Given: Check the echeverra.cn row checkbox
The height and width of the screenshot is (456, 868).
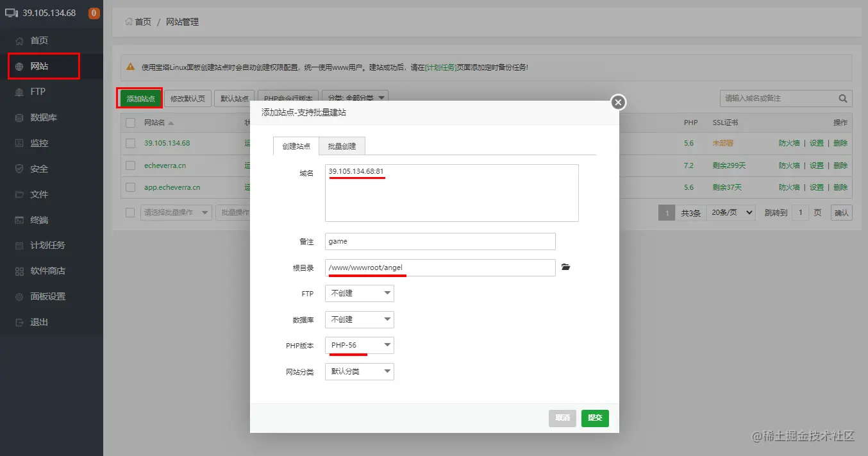Looking at the screenshot, I should 131,165.
